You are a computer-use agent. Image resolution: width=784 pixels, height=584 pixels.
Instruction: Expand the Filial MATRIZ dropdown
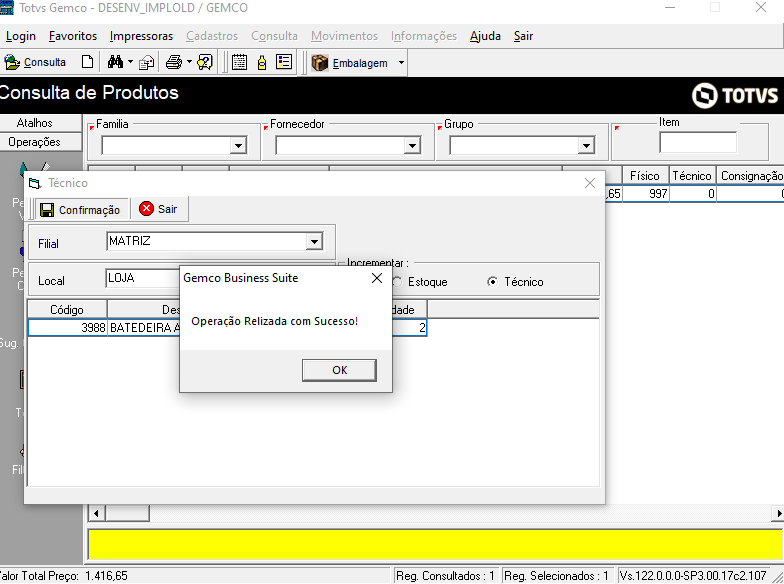314,242
